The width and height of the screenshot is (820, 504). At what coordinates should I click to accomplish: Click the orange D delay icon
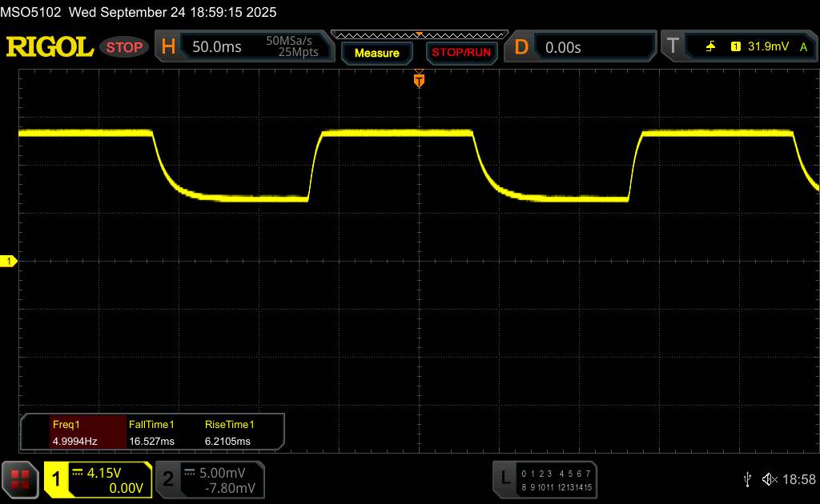tap(521, 47)
